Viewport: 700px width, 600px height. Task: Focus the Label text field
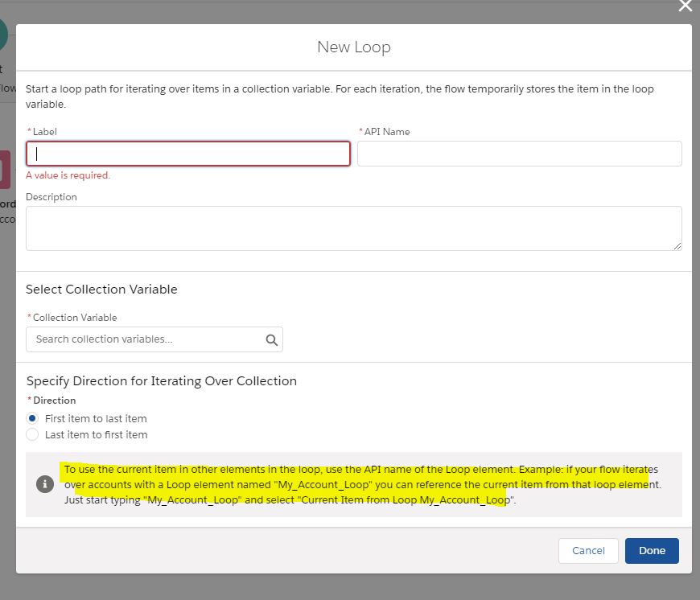(188, 154)
